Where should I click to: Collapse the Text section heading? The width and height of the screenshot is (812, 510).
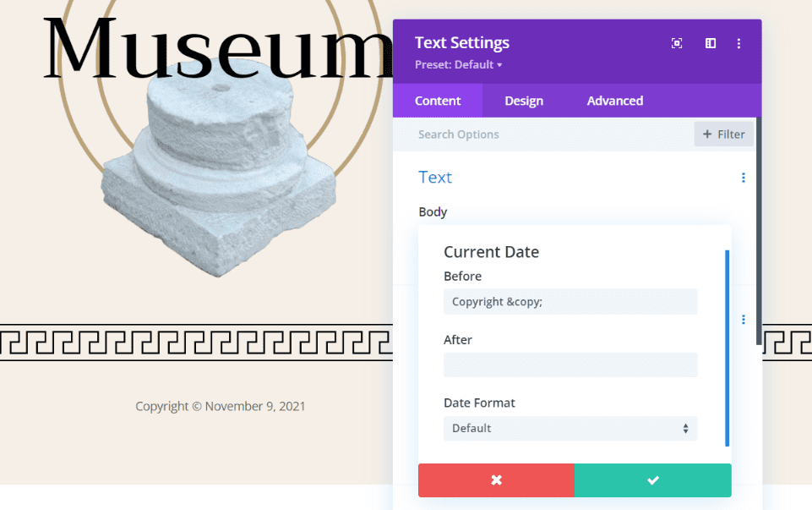pos(435,178)
